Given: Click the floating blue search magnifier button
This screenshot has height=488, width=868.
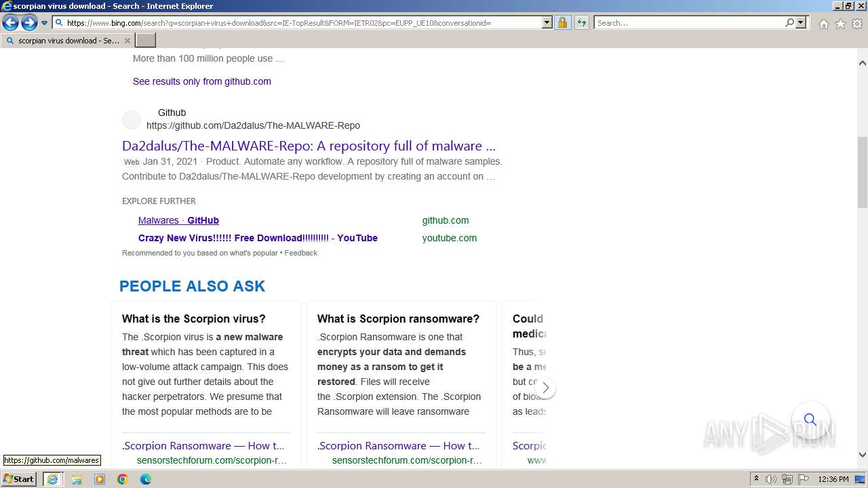Looking at the screenshot, I should pos(810,420).
